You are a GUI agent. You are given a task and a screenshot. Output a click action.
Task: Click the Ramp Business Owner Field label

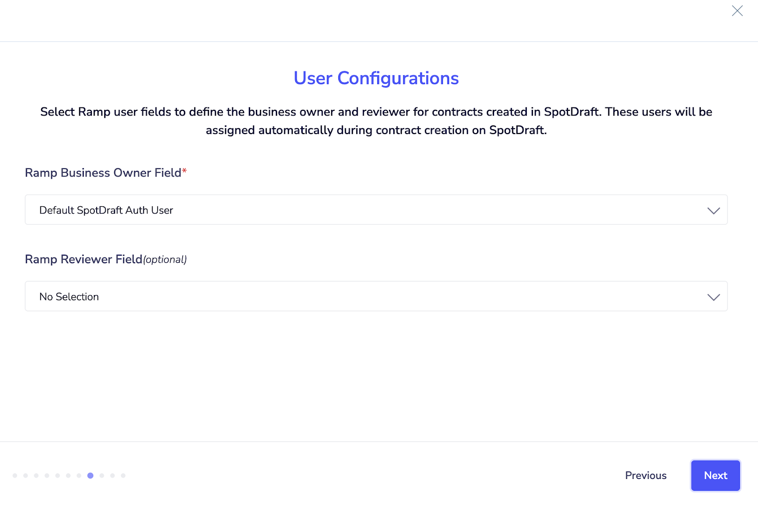point(103,173)
